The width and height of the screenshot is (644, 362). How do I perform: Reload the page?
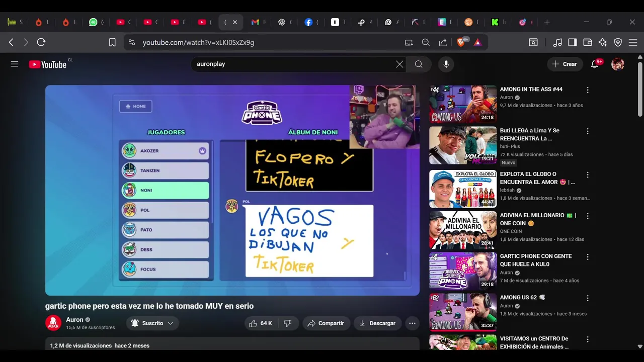[x=41, y=43]
